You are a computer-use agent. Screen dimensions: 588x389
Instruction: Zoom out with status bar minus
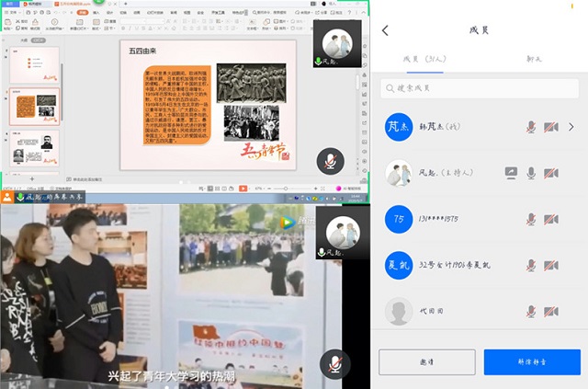[x=269, y=189]
